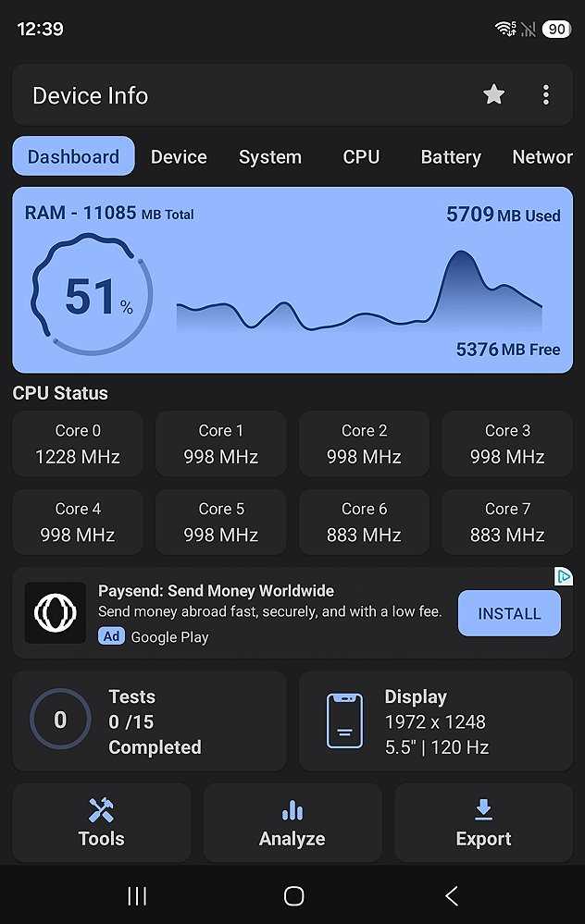Open the Tests 0/15 Completed card

pyautogui.click(x=149, y=721)
